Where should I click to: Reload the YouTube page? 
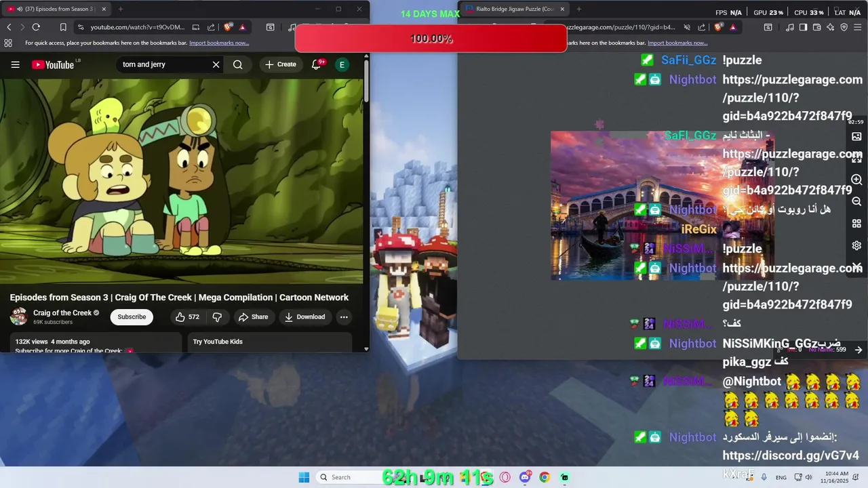(36, 27)
